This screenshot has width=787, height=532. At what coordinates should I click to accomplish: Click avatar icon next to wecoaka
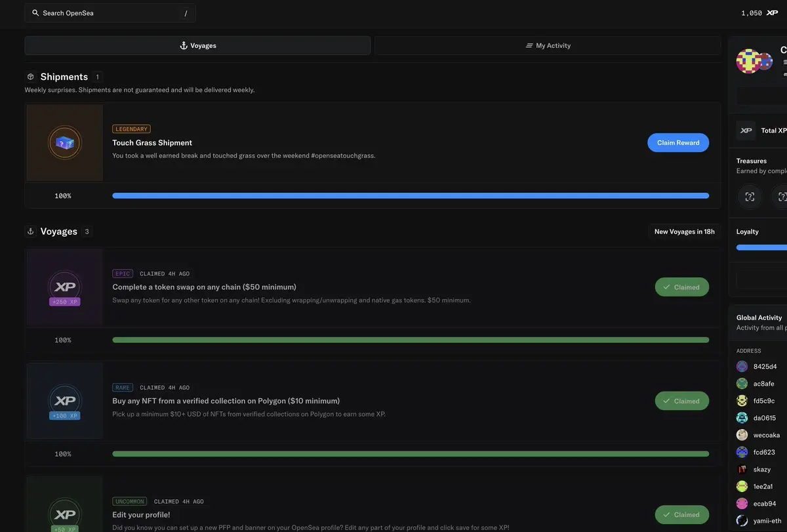tap(742, 435)
